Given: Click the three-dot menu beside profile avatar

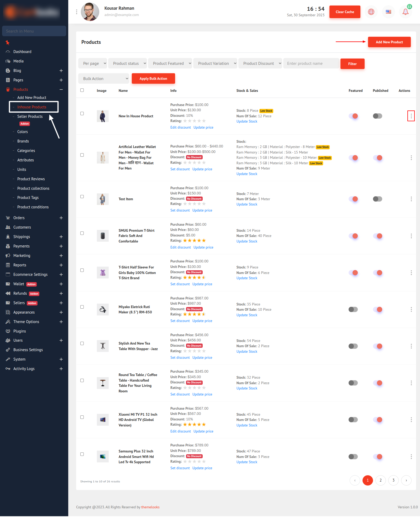Looking at the screenshot, I should [77, 12].
